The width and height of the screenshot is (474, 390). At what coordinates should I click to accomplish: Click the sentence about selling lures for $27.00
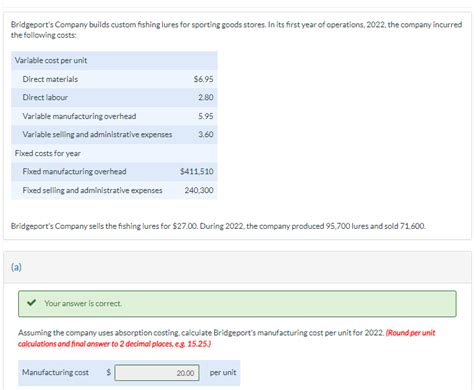coord(218,226)
